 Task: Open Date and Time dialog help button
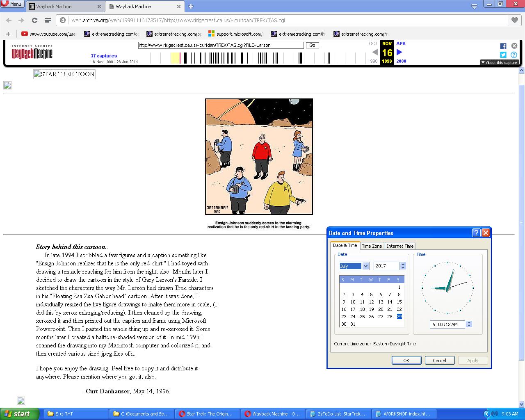click(476, 233)
